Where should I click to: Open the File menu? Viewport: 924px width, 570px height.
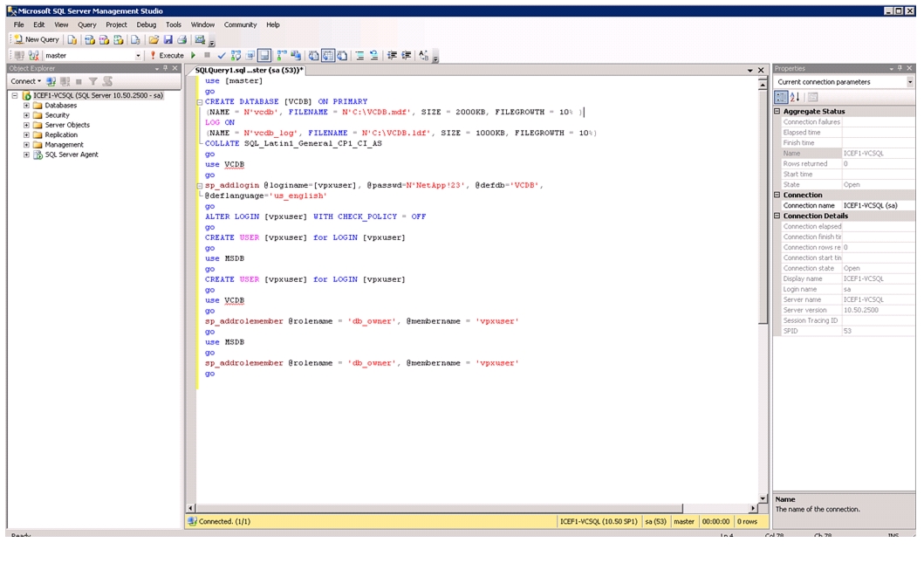pyautogui.click(x=19, y=24)
